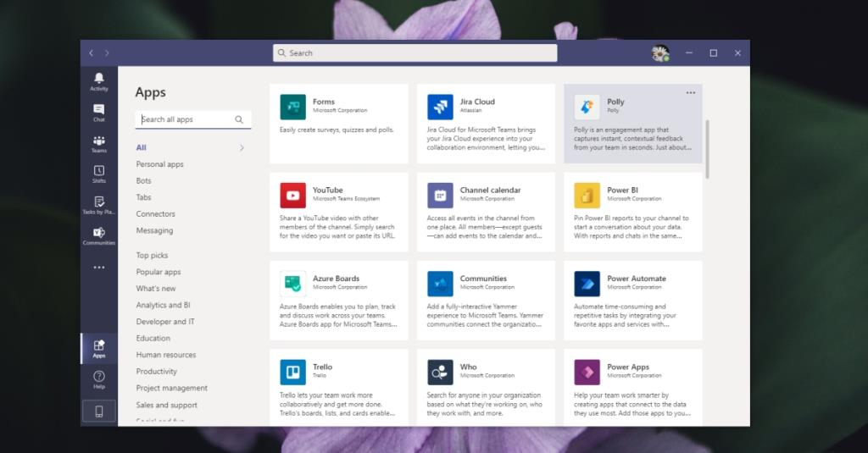Click the Who app description text
868x453 pixels.
484,405
